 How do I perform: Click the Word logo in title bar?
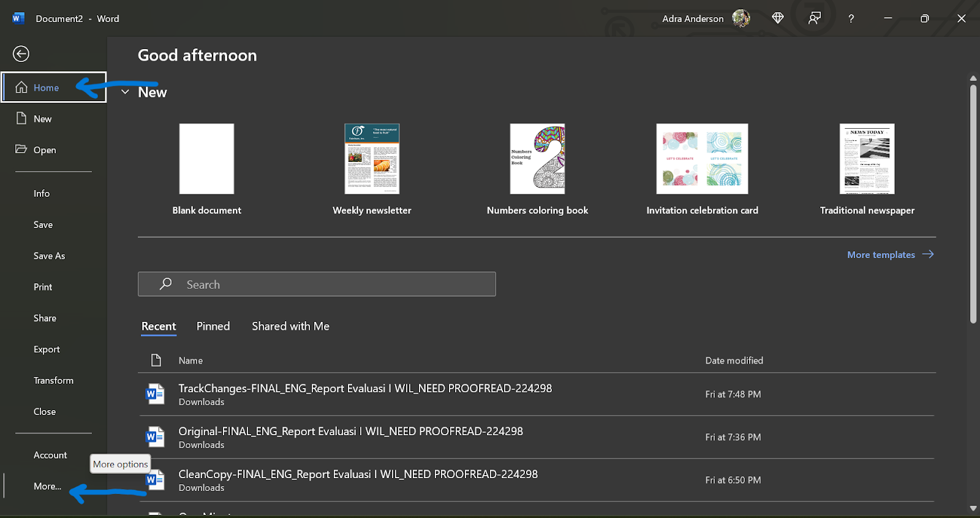(18, 18)
